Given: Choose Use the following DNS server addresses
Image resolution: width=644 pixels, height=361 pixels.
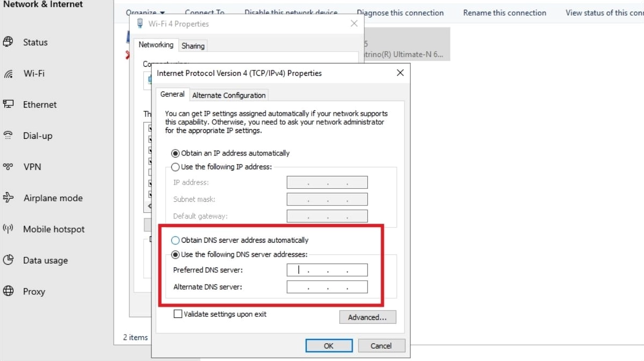Looking at the screenshot, I should click(176, 255).
